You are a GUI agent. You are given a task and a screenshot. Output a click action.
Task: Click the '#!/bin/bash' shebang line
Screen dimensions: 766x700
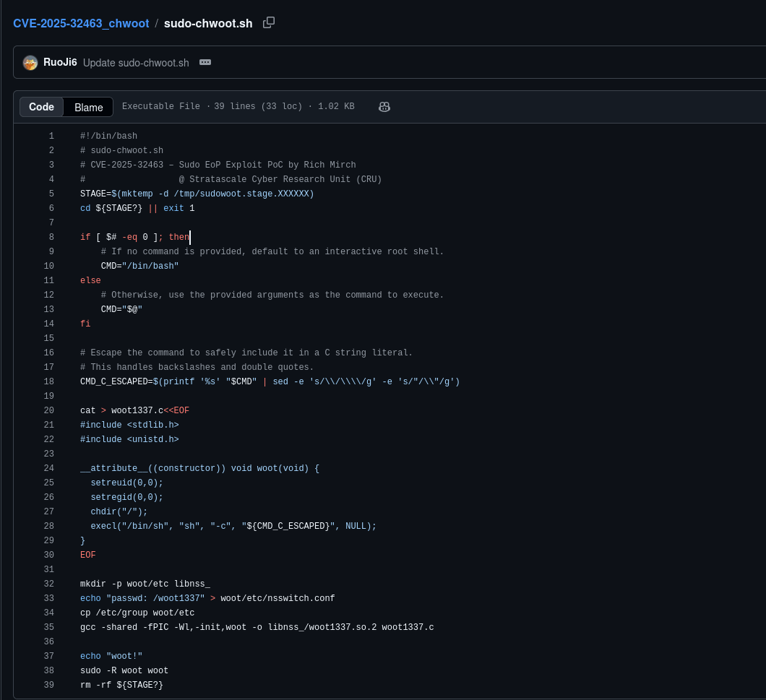(108, 136)
